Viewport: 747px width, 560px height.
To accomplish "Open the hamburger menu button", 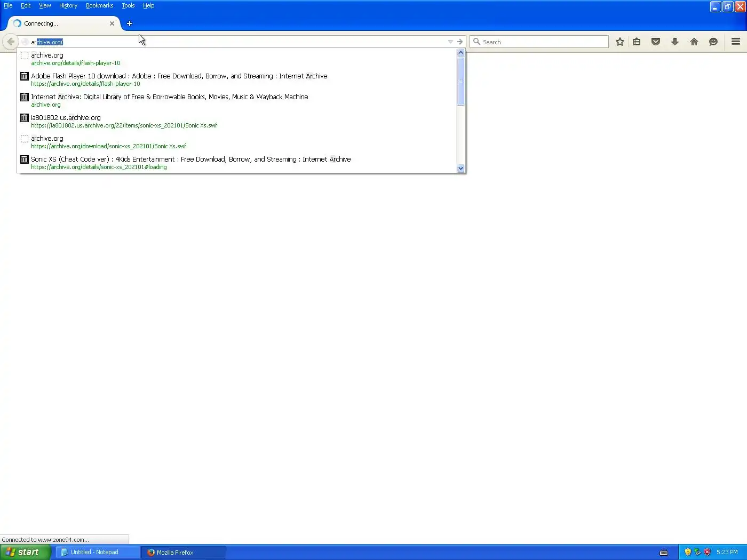I will 736,42.
